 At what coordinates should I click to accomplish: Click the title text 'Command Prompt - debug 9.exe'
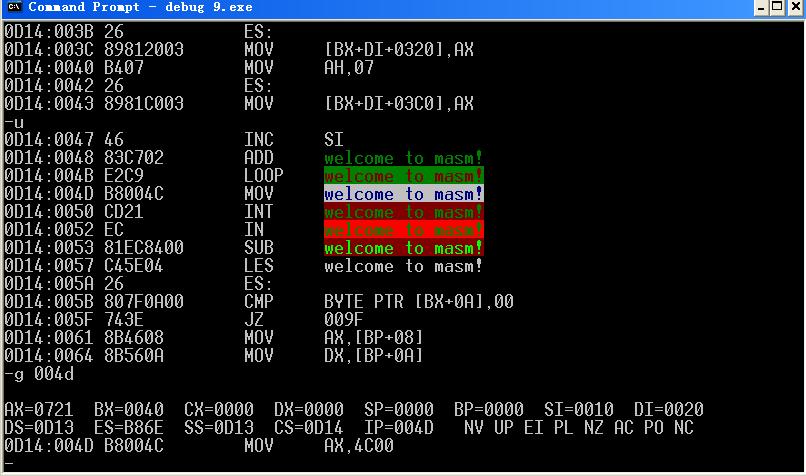pos(140,7)
